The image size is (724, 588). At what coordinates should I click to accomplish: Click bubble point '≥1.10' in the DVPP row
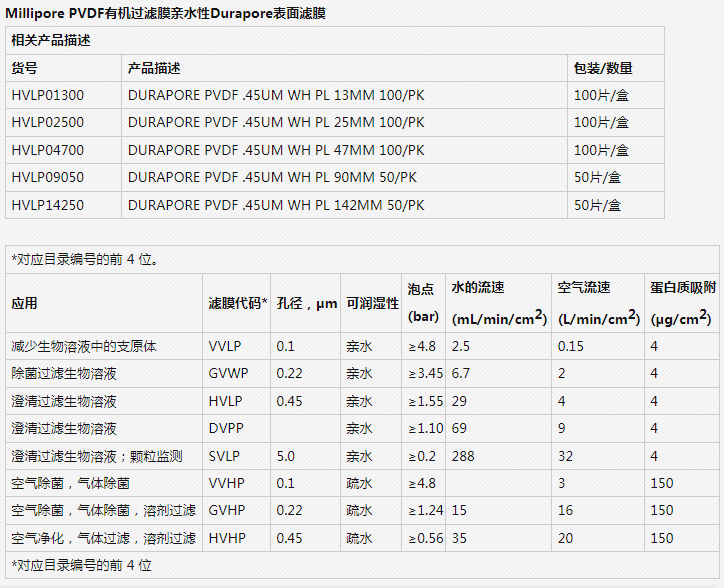pyautogui.click(x=426, y=429)
